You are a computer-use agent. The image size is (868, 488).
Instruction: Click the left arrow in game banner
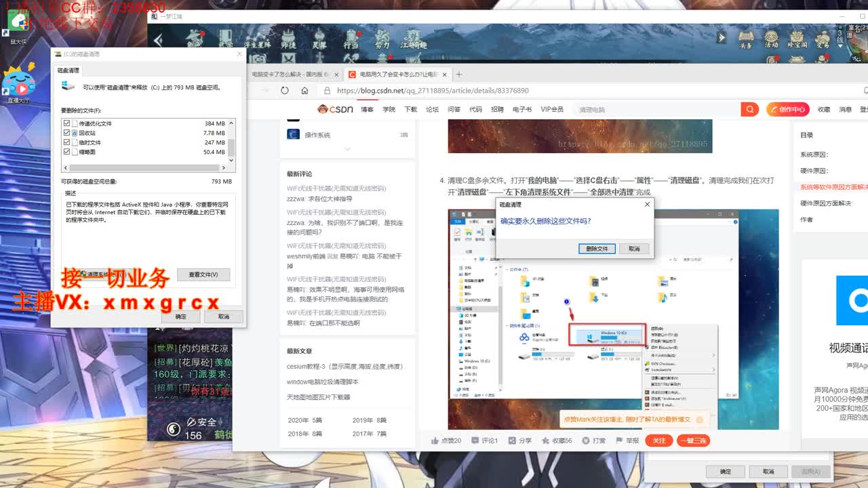pyautogui.click(x=158, y=40)
